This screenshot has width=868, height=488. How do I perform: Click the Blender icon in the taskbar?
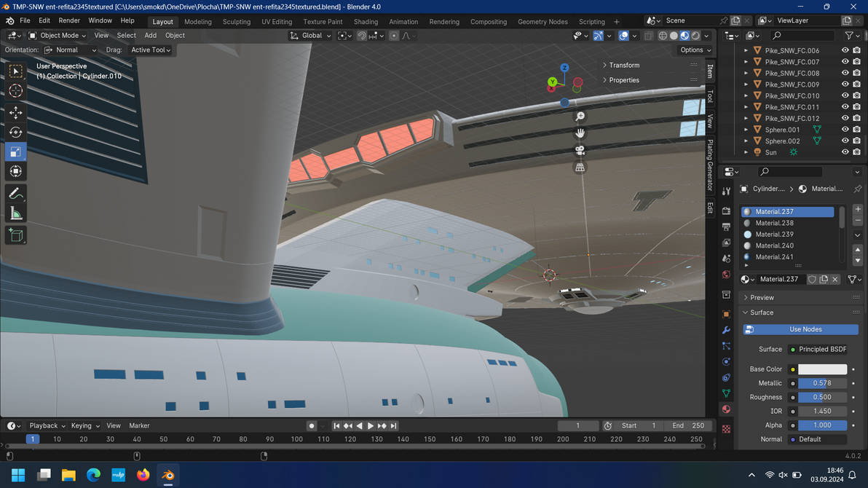(x=167, y=475)
